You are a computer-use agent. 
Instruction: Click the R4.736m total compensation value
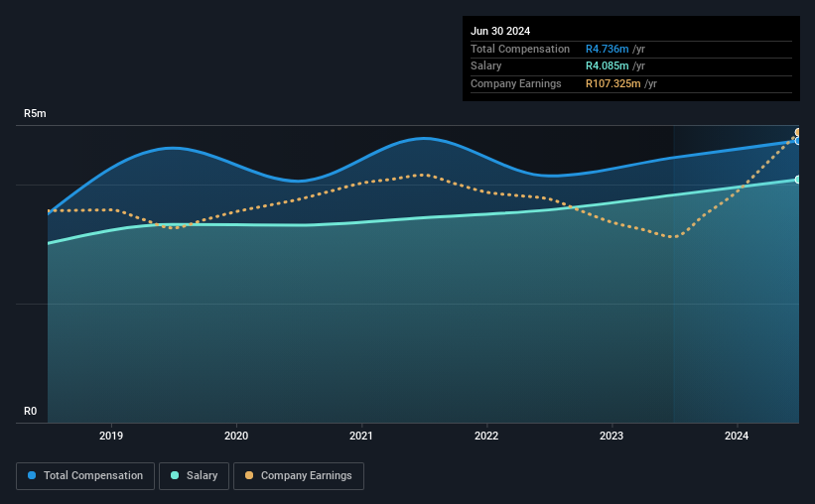click(608, 49)
